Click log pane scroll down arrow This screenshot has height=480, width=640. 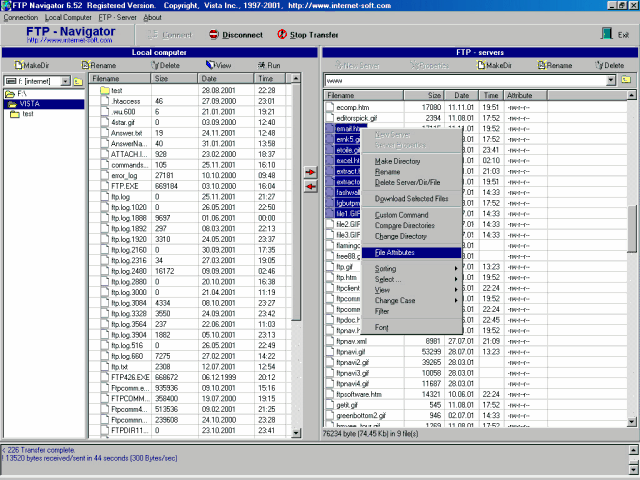pyautogui.click(x=633, y=469)
